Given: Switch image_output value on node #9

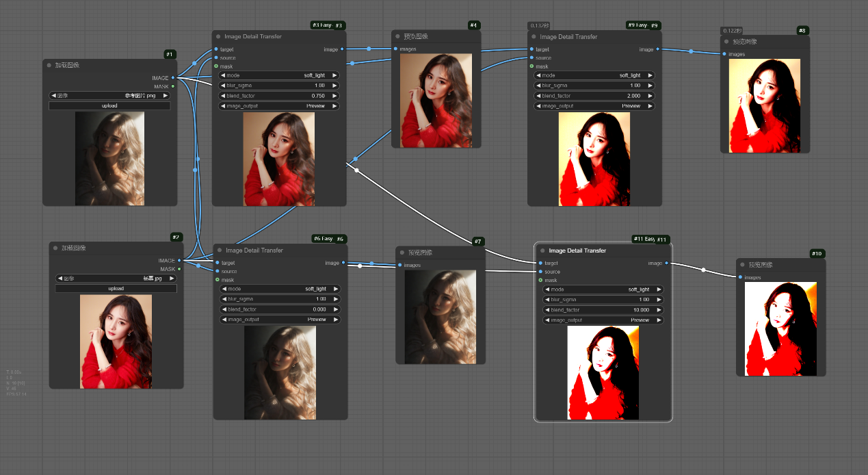Looking at the screenshot, I should tap(593, 106).
